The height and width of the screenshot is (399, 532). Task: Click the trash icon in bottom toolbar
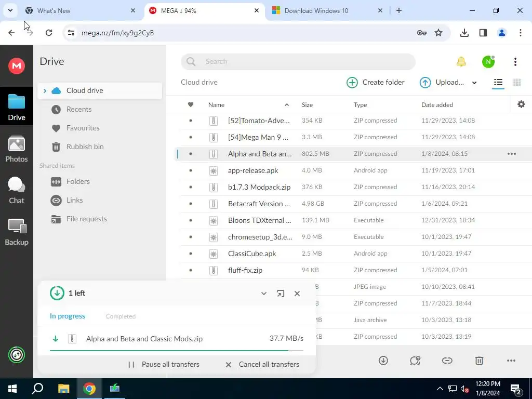coord(479,361)
